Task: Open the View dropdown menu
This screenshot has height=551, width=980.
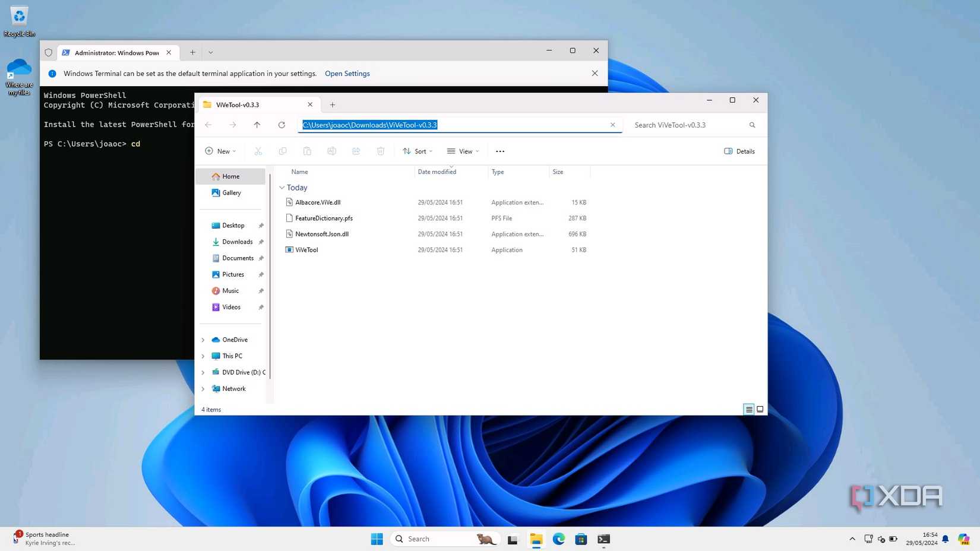Action: click(463, 151)
